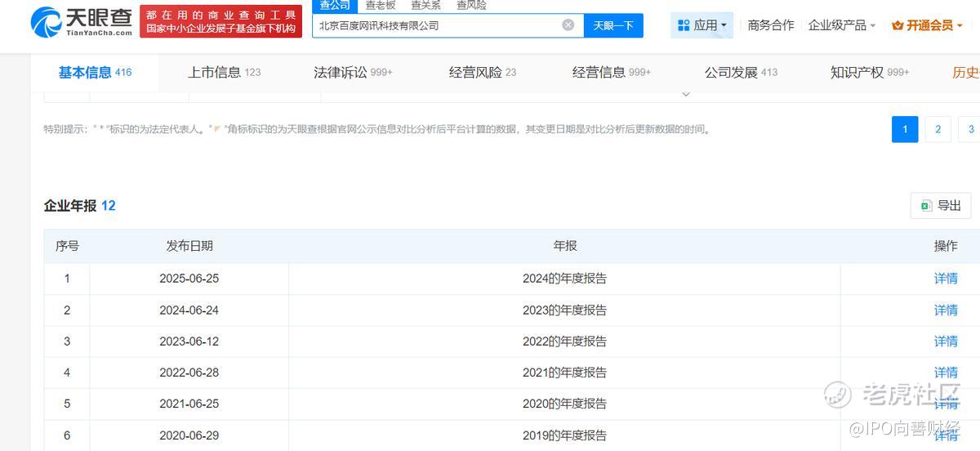Go to pagination page 1

(905, 129)
